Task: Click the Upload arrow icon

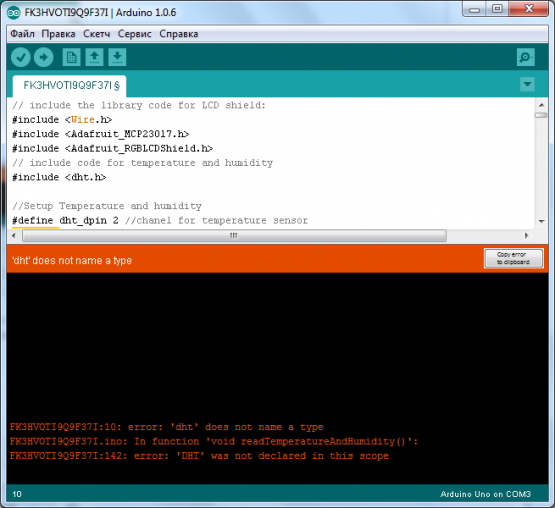Action: (44, 57)
